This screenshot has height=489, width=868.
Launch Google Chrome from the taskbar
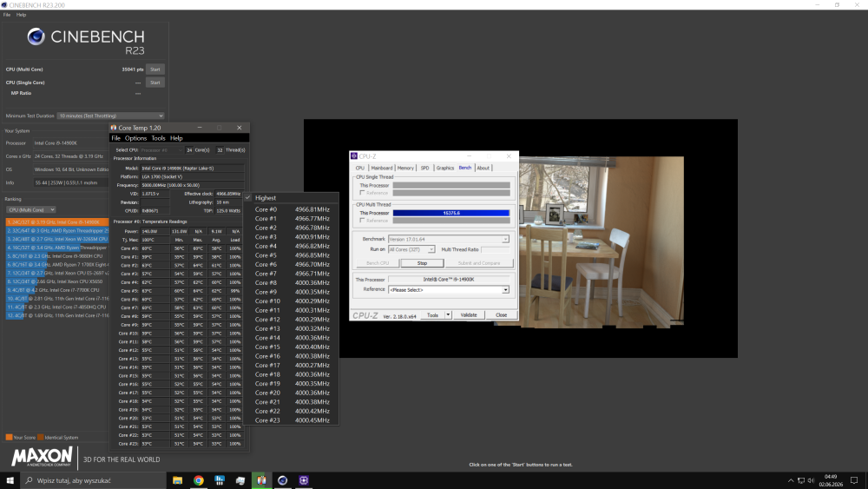[x=198, y=480]
